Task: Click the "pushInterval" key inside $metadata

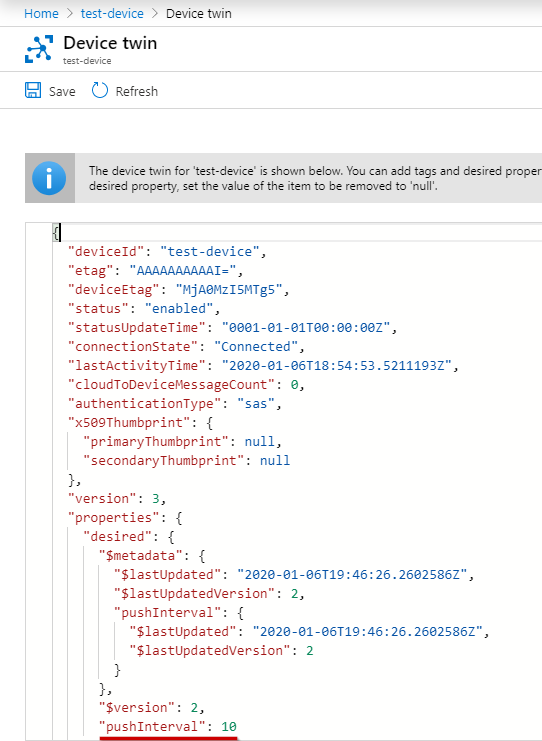Action: pyautogui.click(x=172, y=612)
